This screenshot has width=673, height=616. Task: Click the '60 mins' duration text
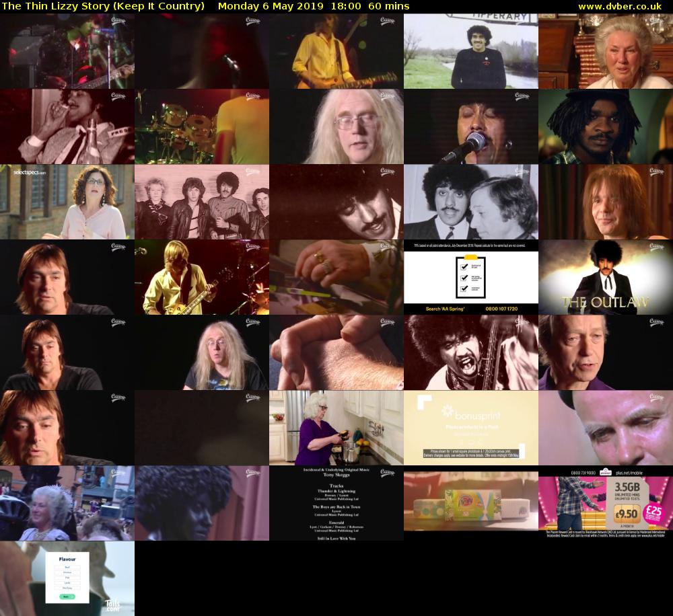click(389, 6)
